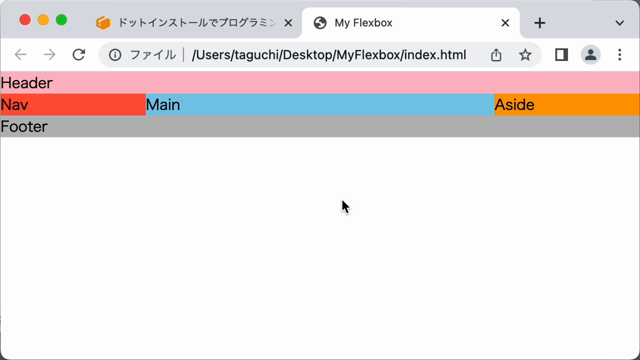This screenshot has width=640, height=360.
Task: Open the Chrome three-dot menu
Action: point(620,55)
